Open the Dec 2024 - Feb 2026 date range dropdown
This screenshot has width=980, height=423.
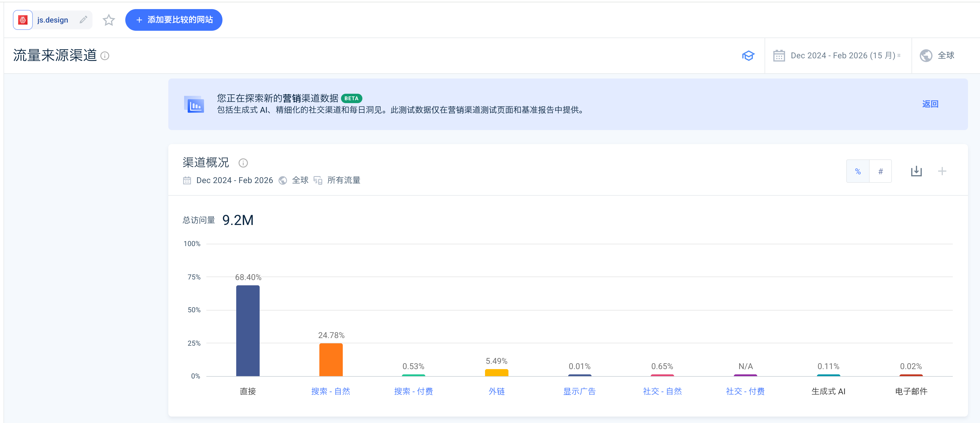pos(843,56)
